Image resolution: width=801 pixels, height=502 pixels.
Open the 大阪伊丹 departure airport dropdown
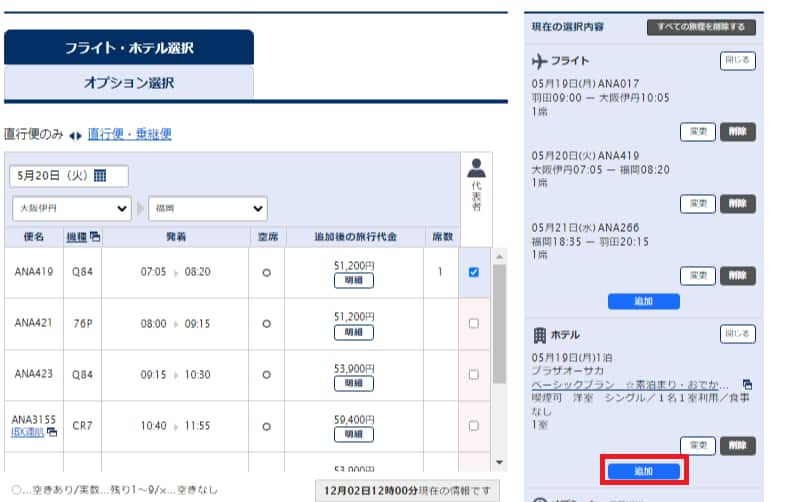point(72,209)
